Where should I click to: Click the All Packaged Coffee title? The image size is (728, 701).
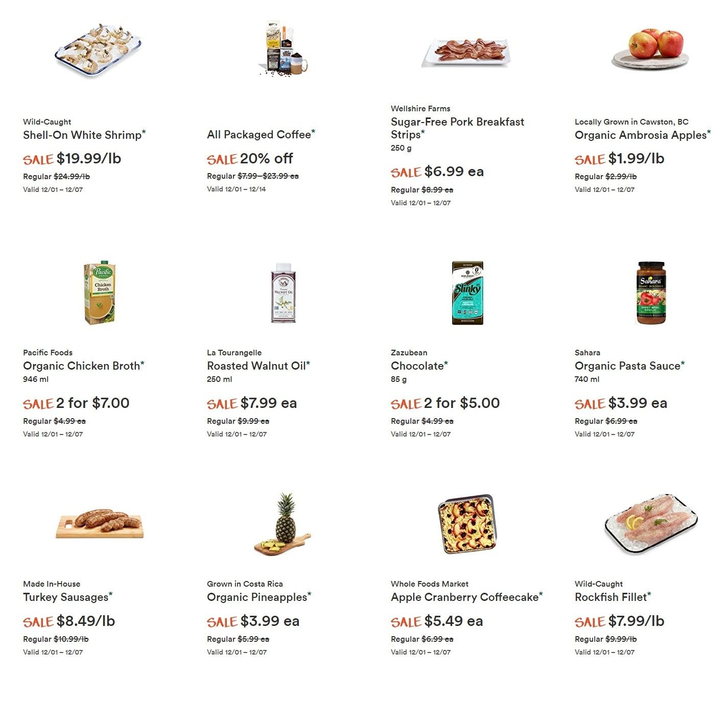[259, 134]
